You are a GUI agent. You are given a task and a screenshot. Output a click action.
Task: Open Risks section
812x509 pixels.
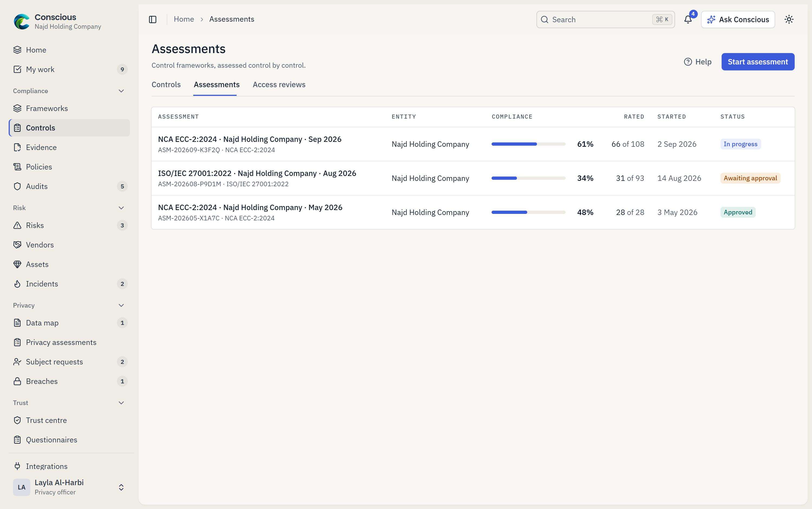(x=69, y=226)
